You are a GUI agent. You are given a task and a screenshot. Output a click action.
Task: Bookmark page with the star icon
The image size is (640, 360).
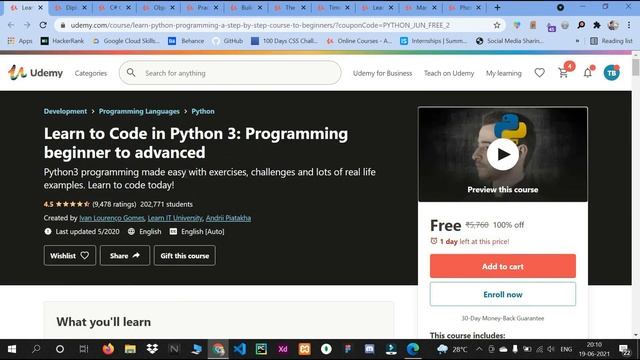[x=497, y=25]
